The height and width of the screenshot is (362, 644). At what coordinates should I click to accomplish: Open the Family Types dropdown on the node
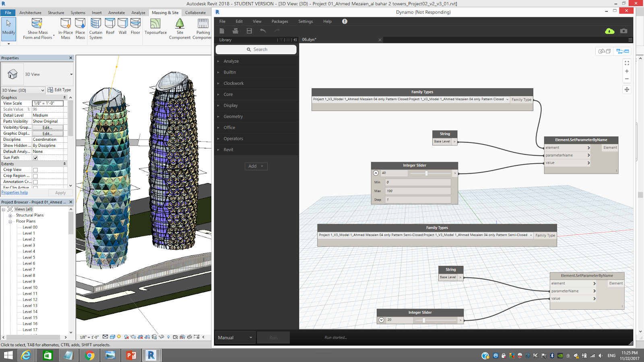tap(507, 99)
